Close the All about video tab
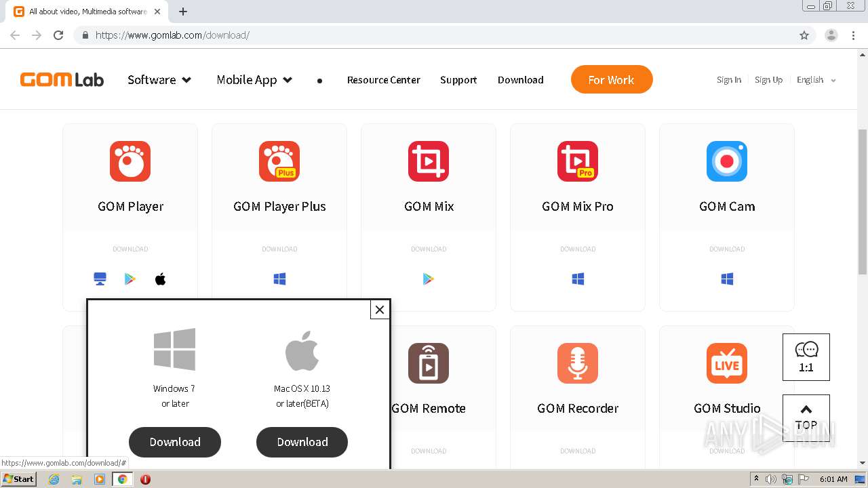868x488 pixels. [x=157, y=12]
